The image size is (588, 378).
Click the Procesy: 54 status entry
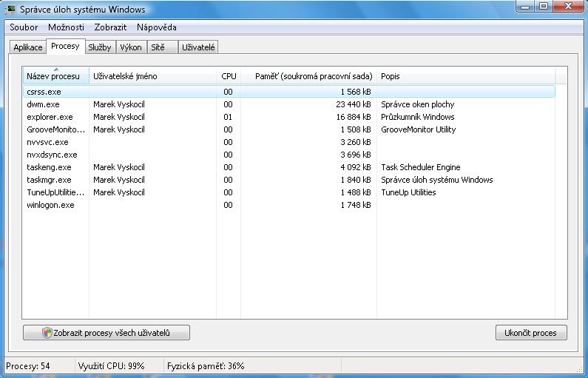28,366
